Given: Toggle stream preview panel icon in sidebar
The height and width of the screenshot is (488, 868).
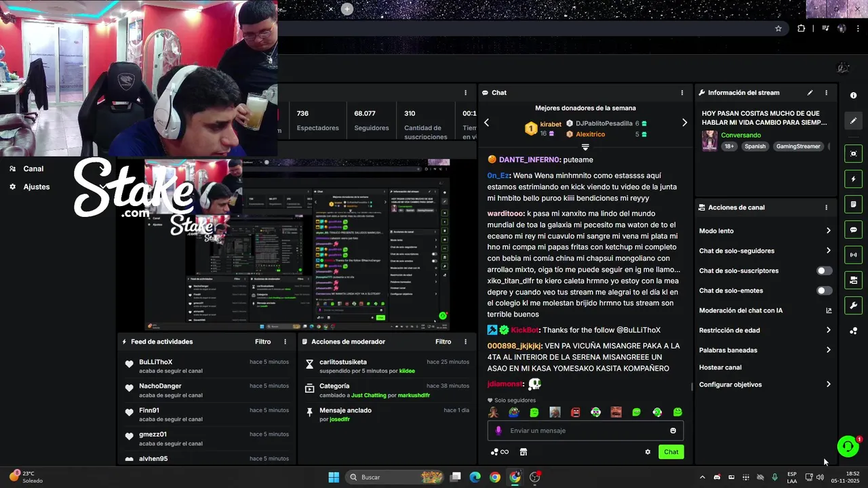Looking at the screenshot, I should tap(853, 154).
